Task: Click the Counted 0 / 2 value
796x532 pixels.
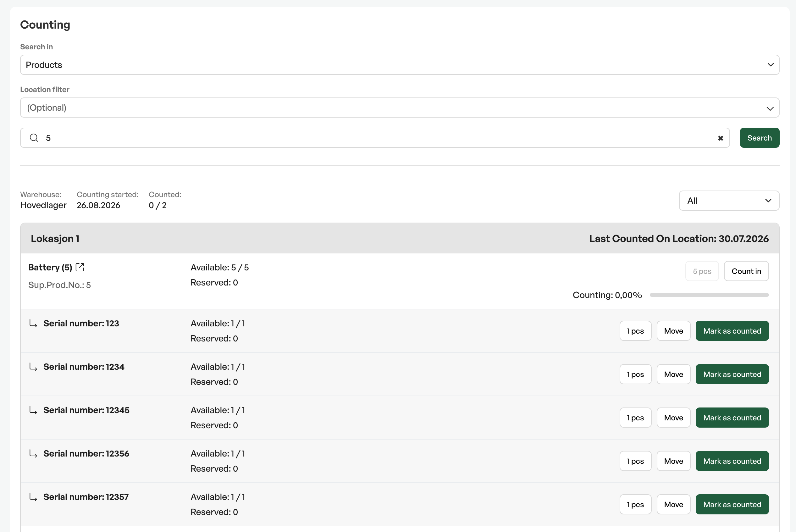Action: coord(158,205)
